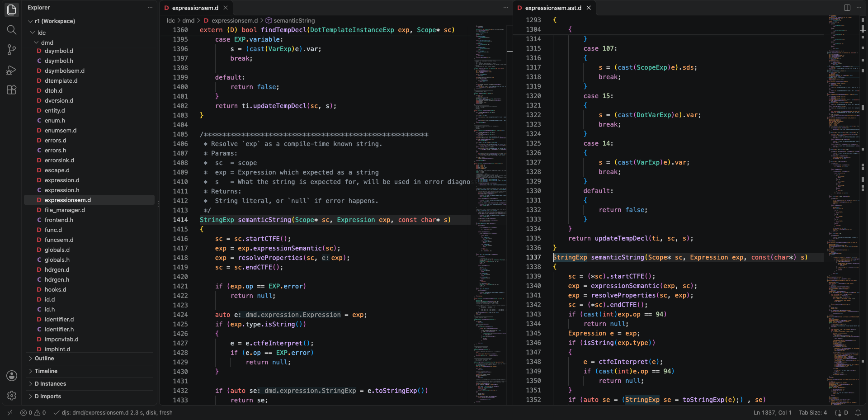Open more actions for left editor group
This screenshot has height=420, width=868.
coord(506,8)
